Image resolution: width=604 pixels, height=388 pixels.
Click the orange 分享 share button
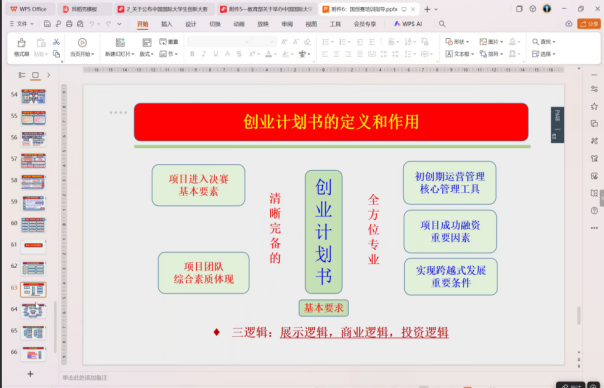point(589,24)
